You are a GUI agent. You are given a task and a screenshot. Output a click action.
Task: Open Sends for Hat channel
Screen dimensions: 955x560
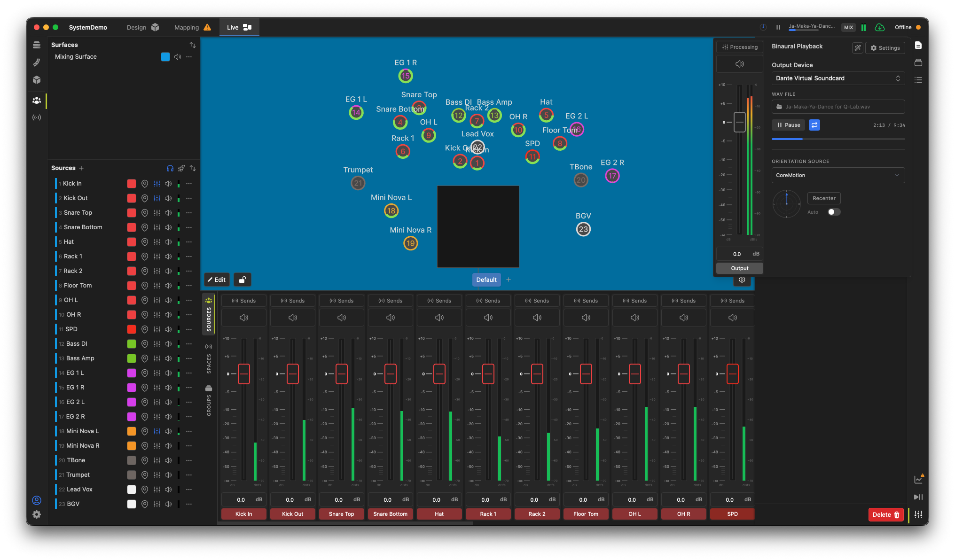tap(439, 301)
